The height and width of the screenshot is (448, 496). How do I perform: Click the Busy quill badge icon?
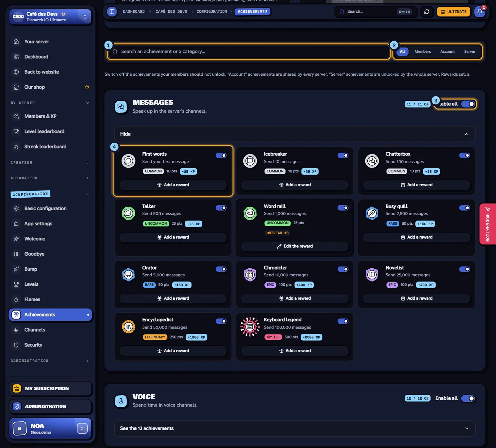[372, 213]
